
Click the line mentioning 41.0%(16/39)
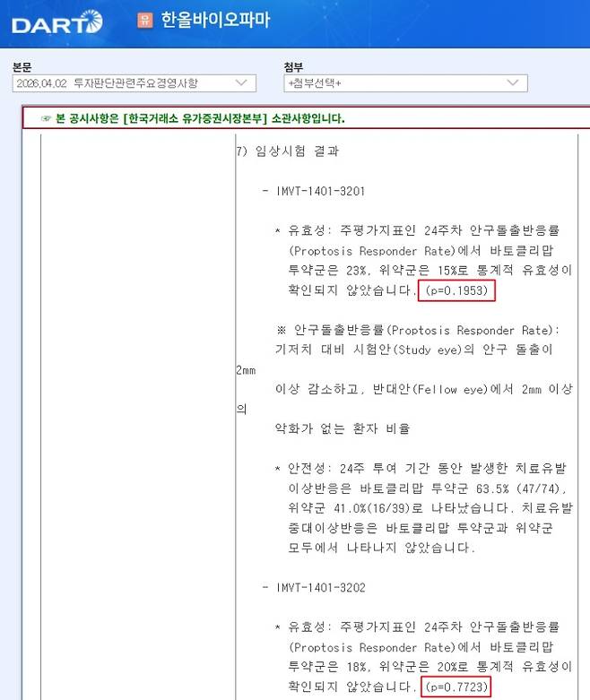[x=430, y=508]
